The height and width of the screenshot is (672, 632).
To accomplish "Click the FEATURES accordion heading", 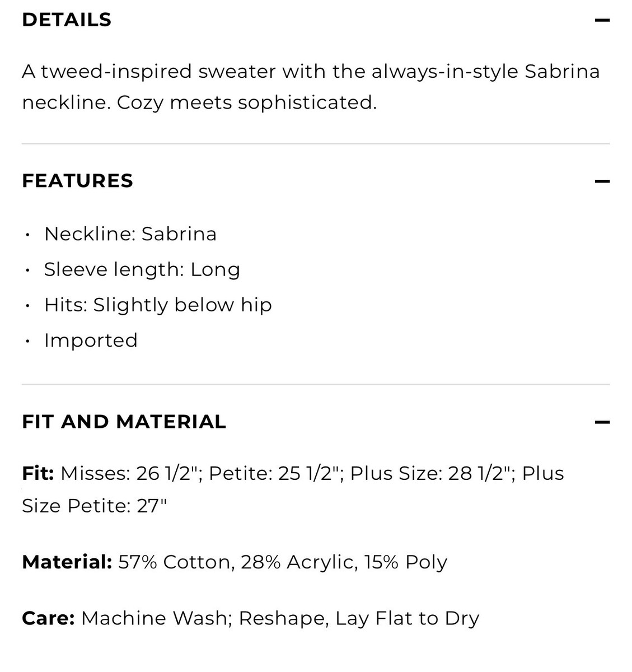I will pos(77,181).
